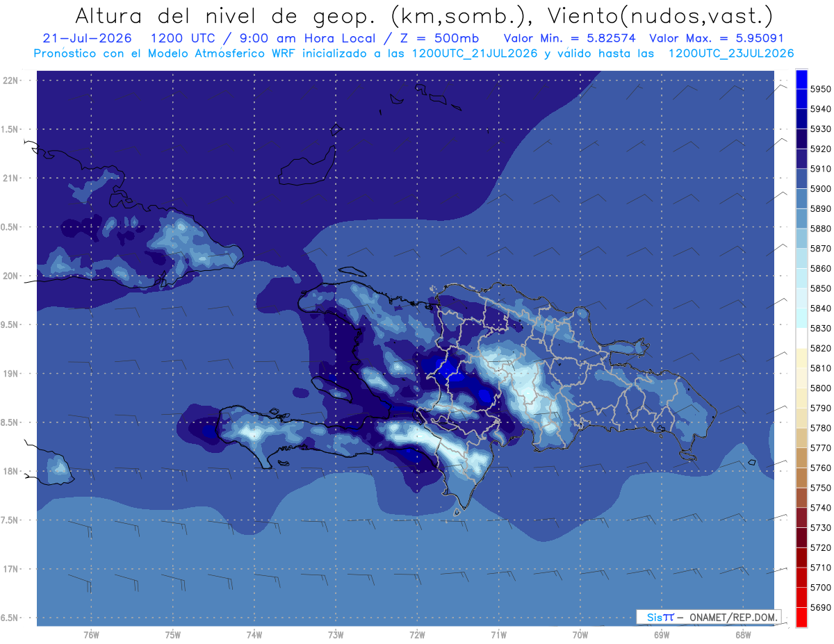Click the 72W longitude label
Image resolution: width=834 pixels, height=644 pixels.
point(417,635)
